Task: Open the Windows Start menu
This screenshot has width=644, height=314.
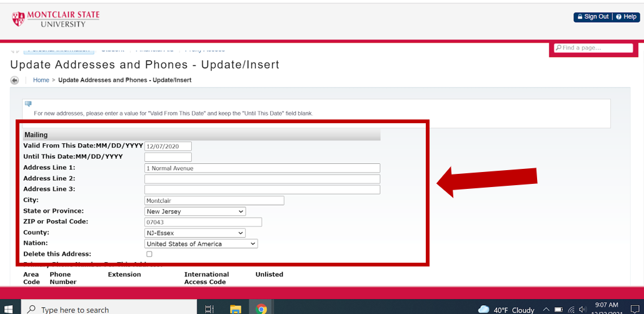Action: pos(8,309)
